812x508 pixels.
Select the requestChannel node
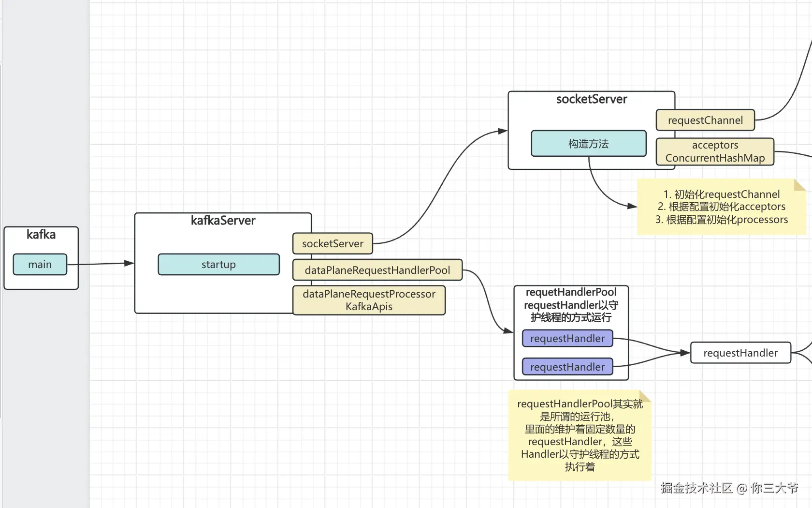click(705, 120)
